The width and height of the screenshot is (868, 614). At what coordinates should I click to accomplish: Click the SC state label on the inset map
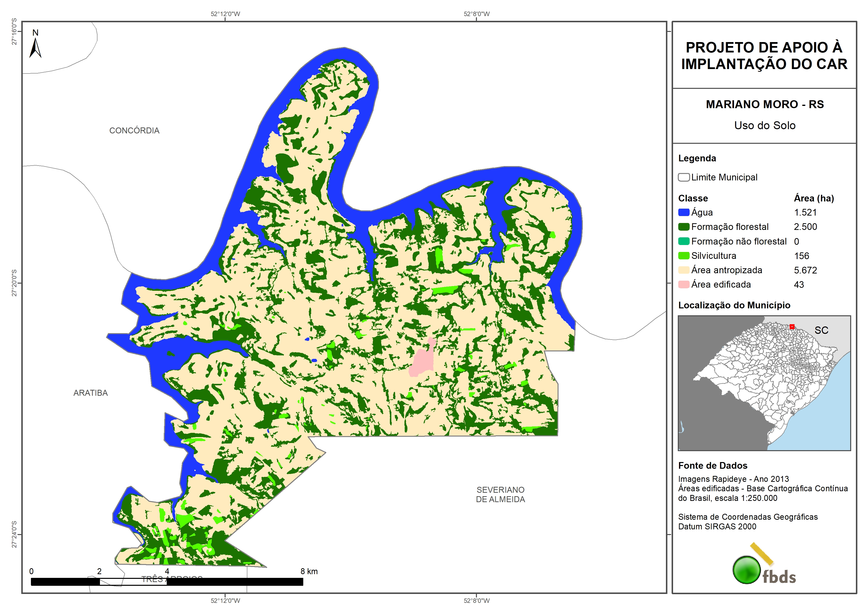pos(821,330)
